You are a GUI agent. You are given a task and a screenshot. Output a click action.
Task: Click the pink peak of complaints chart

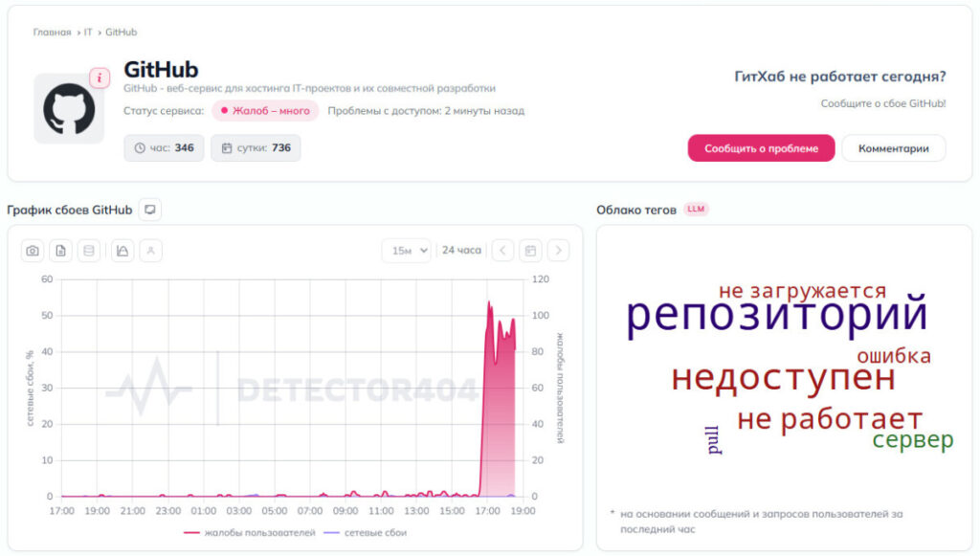[489, 304]
